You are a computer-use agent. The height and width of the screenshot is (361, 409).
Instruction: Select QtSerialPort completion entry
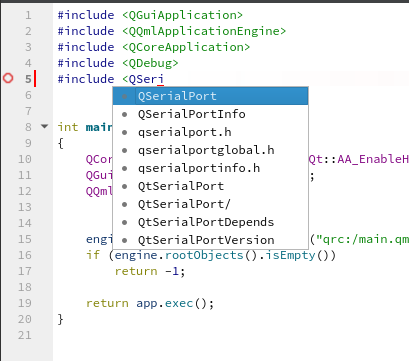click(210, 186)
